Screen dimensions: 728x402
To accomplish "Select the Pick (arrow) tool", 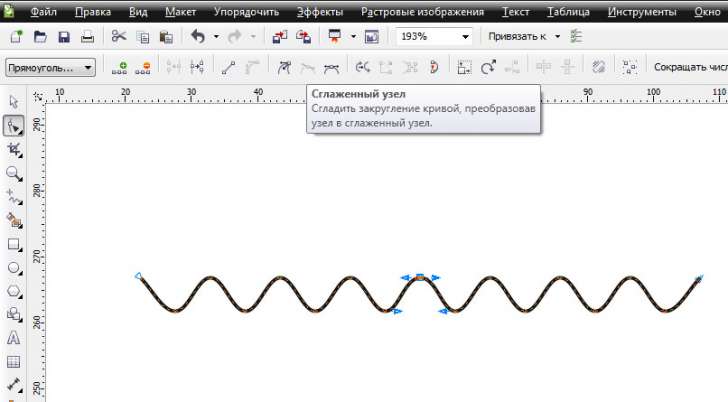I will click(14, 101).
